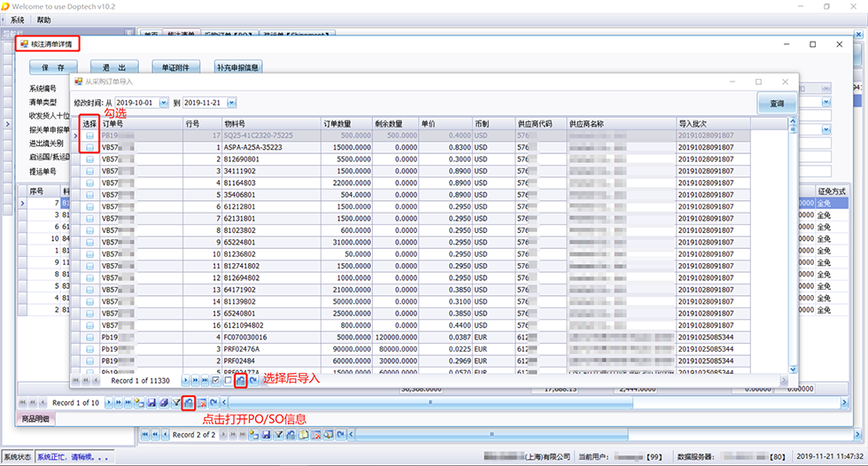Viewport: 868px width, 466px height.
Task: Click the PO/SO info icon in the detail toolbar
Action: [x=188, y=403]
